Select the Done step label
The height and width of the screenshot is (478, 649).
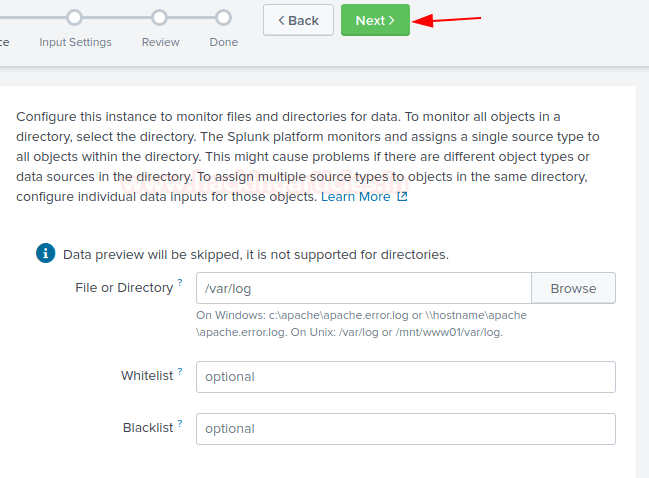(x=223, y=42)
